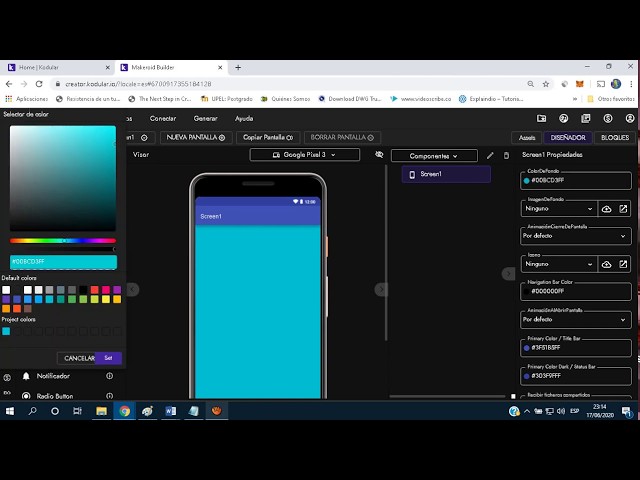
Task: Open the Conectar menu
Action: tap(162, 118)
